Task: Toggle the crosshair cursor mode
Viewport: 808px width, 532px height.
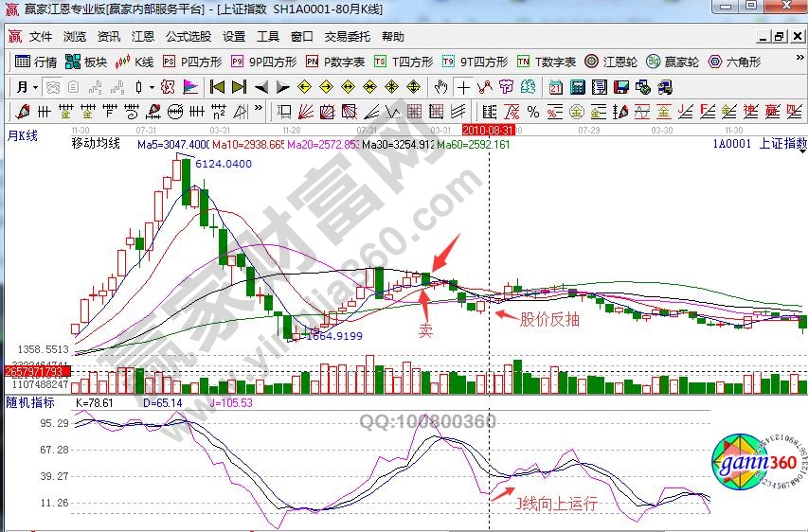Action: tap(462, 87)
